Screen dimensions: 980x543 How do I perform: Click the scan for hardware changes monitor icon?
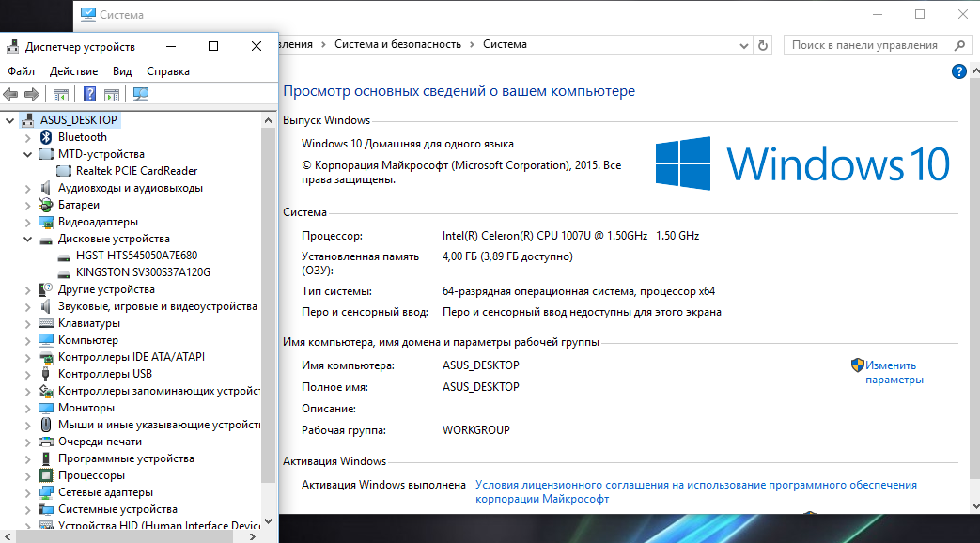(x=141, y=94)
